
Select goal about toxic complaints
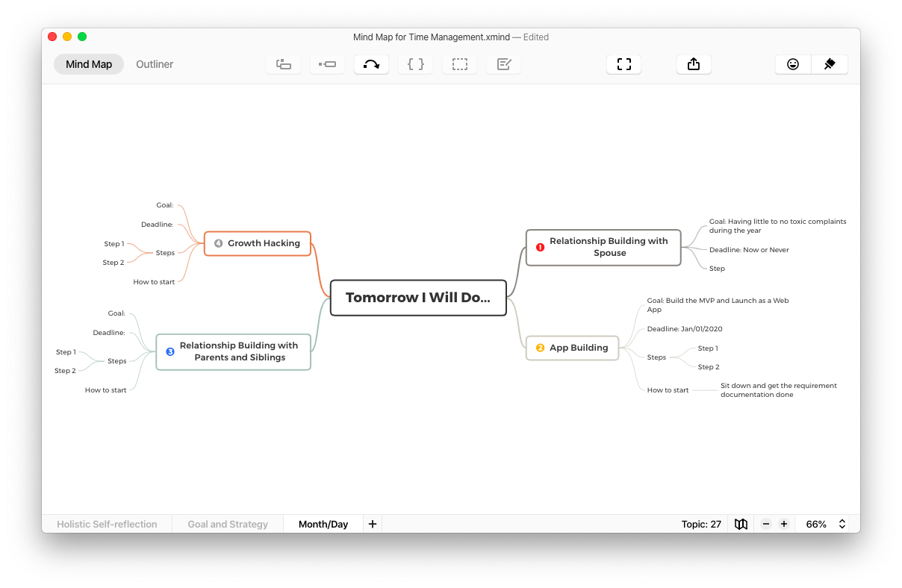coord(777,226)
